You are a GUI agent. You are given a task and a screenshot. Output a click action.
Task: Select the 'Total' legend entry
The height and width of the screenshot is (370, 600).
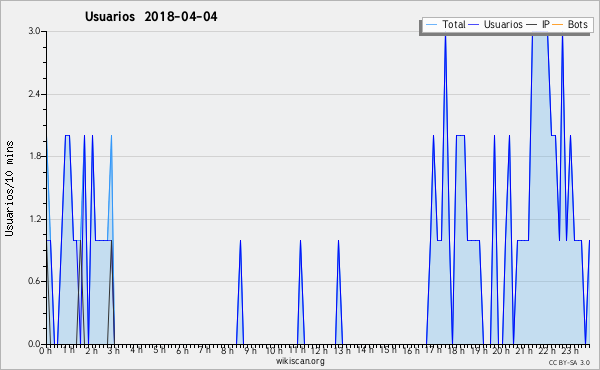[x=446, y=25]
